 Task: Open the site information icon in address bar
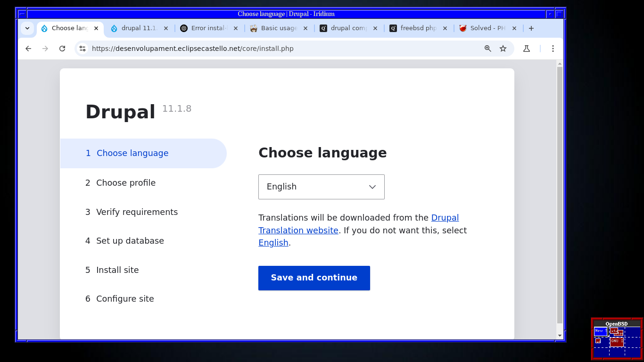pyautogui.click(x=83, y=49)
